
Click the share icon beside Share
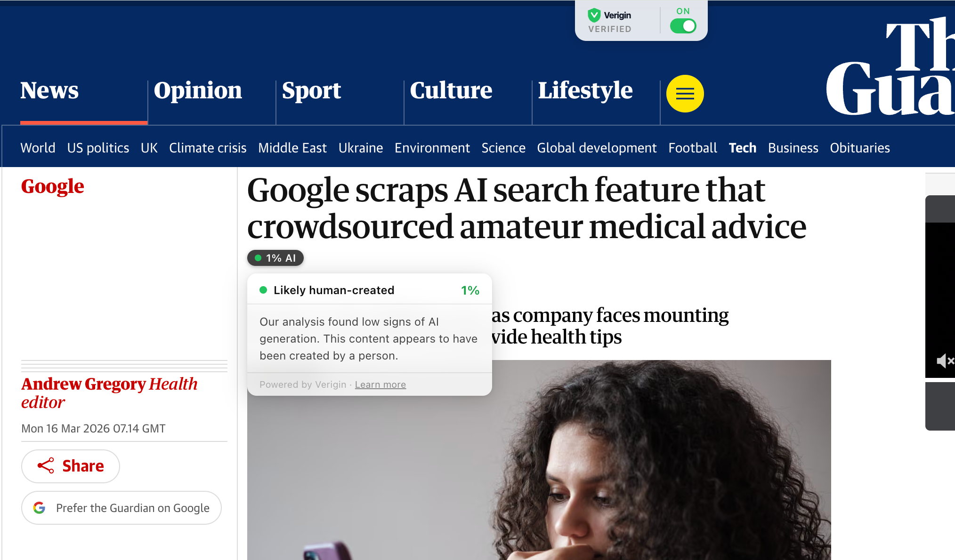click(x=46, y=466)
